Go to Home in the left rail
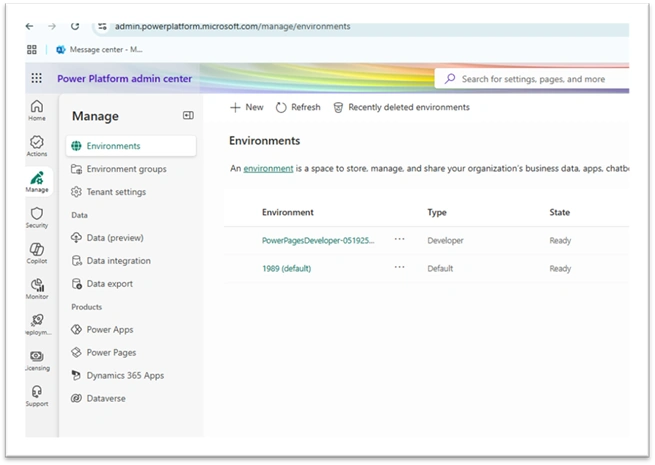 37,110
